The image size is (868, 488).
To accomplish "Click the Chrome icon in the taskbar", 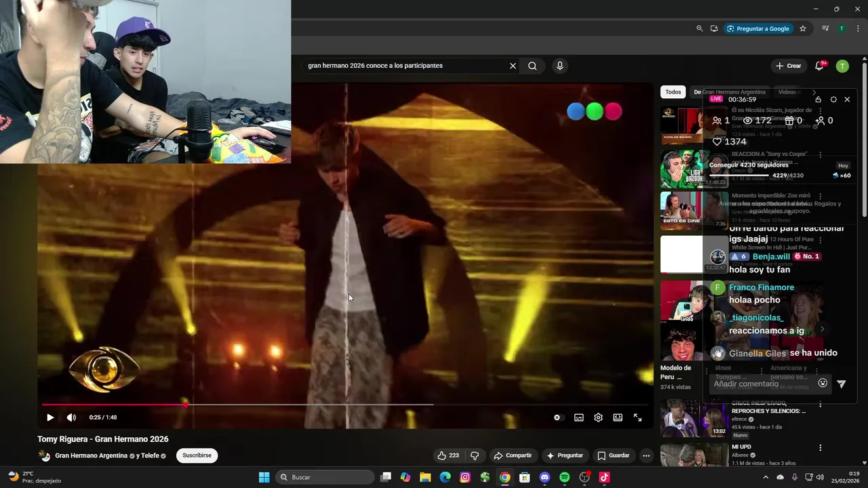I will click(505, 477).
